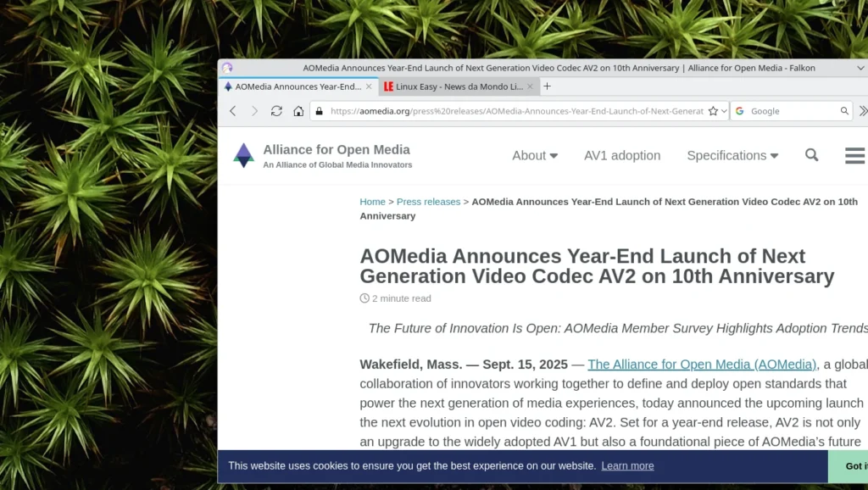Viewport: 868px width, 490px height.
Task: Toggle the bookmark star for this page
Action: pos(713,110)
